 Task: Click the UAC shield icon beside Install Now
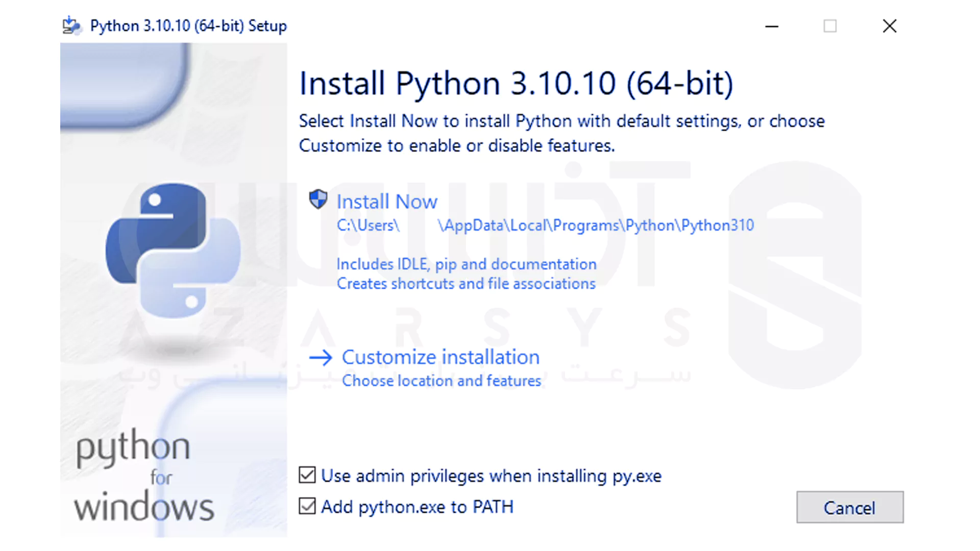(318, 200)
